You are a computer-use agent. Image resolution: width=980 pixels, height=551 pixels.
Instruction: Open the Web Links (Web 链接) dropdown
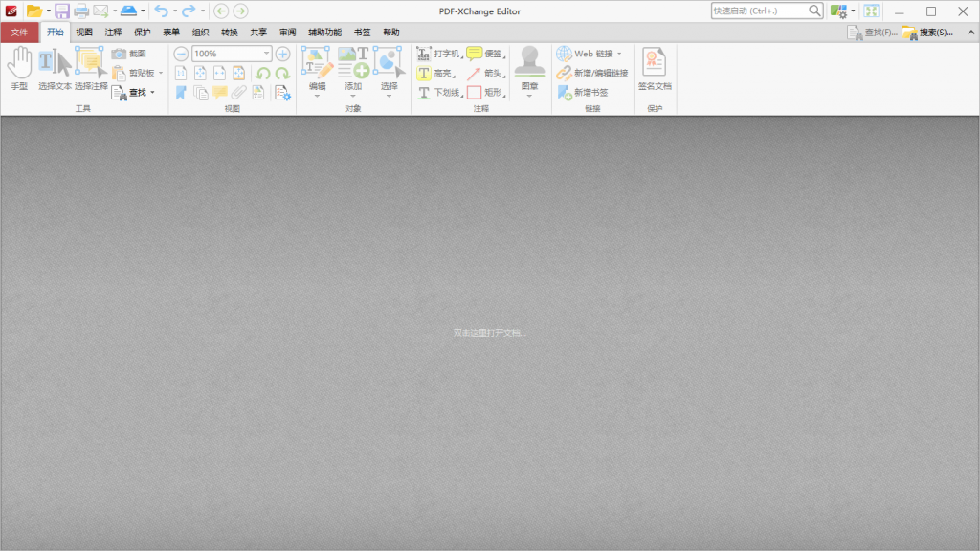(619, 54)
